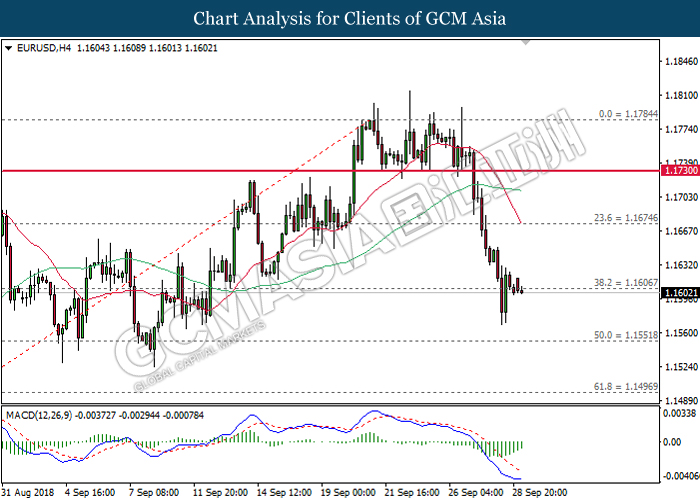
Task: Click the chart title banner text
Action: 350,18
